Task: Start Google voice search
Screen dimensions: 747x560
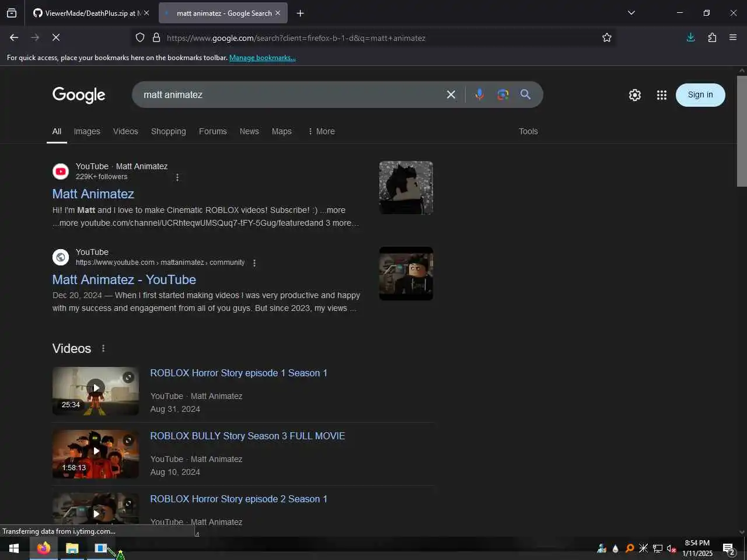Action: (x=479, y=94)
